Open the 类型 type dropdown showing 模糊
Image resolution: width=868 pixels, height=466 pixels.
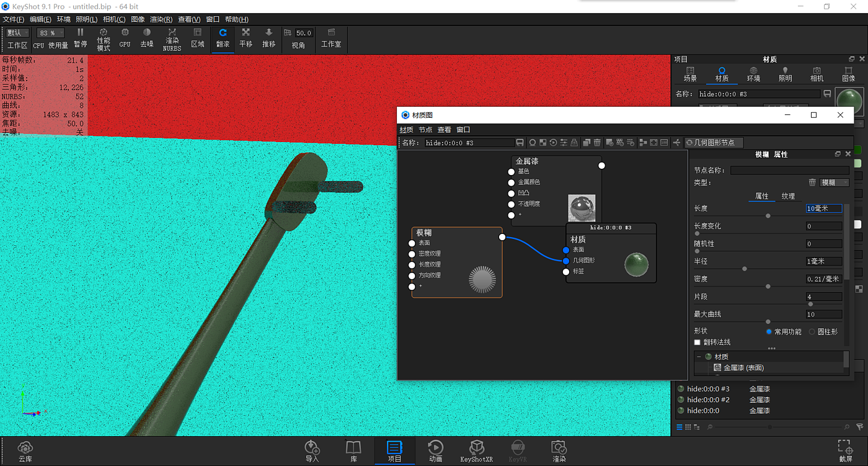[x=835, y=182]
